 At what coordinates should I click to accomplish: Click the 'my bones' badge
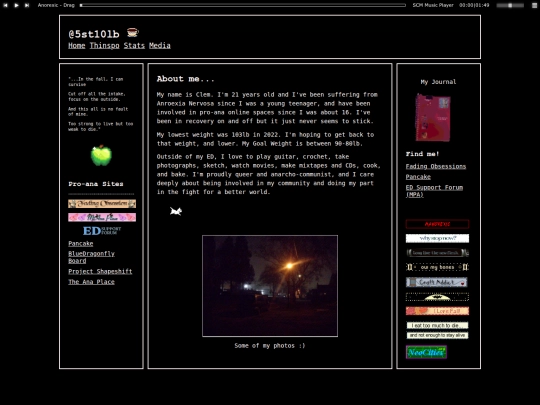coord(437,267)
